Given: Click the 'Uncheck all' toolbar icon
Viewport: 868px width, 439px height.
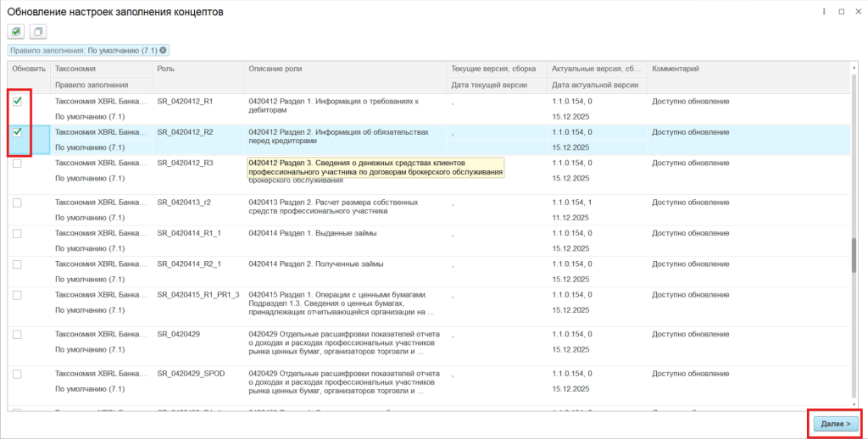Looking at the screenshot, I should (x=37, y=31).
